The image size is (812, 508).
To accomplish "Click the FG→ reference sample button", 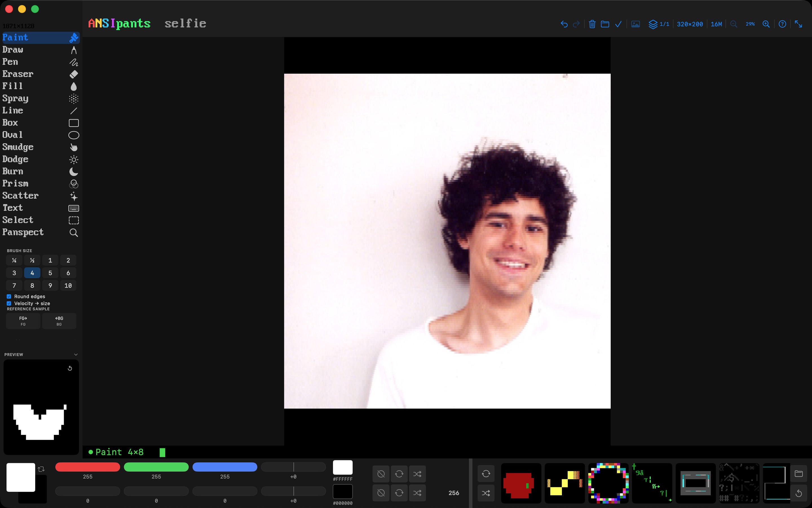I will pyautogui.click(x=23, y=321).
